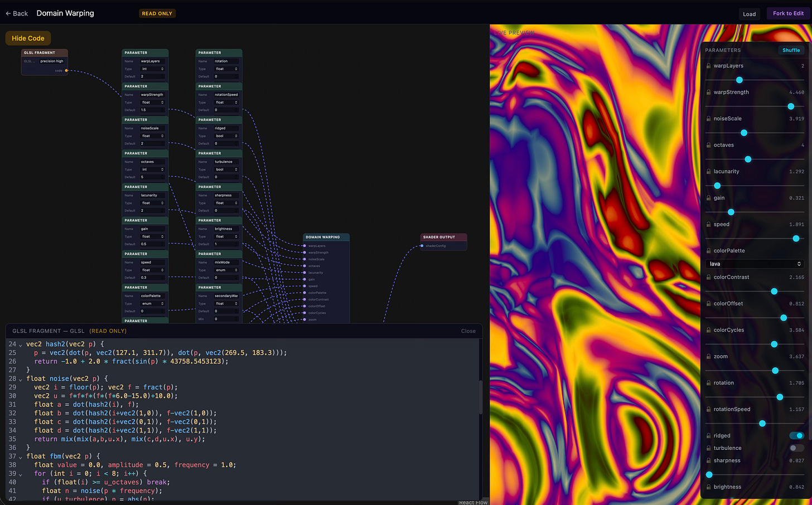Go back using the Back link

pyautogui.click(x=17, y=13)
